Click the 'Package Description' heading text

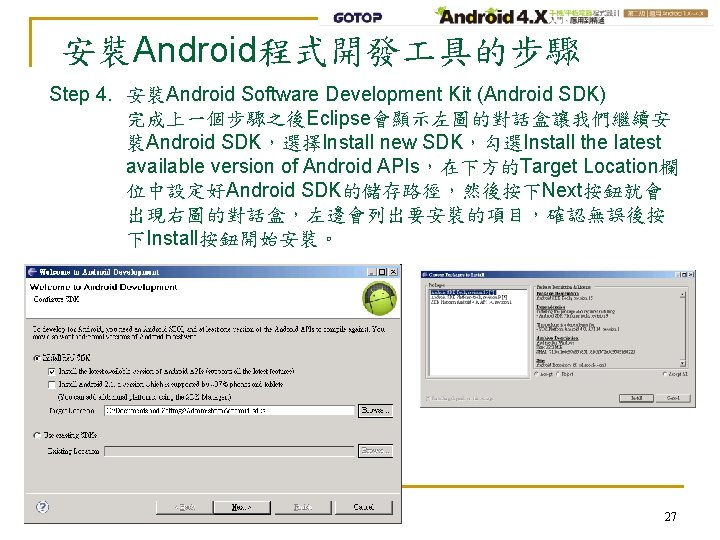[557, 293]
